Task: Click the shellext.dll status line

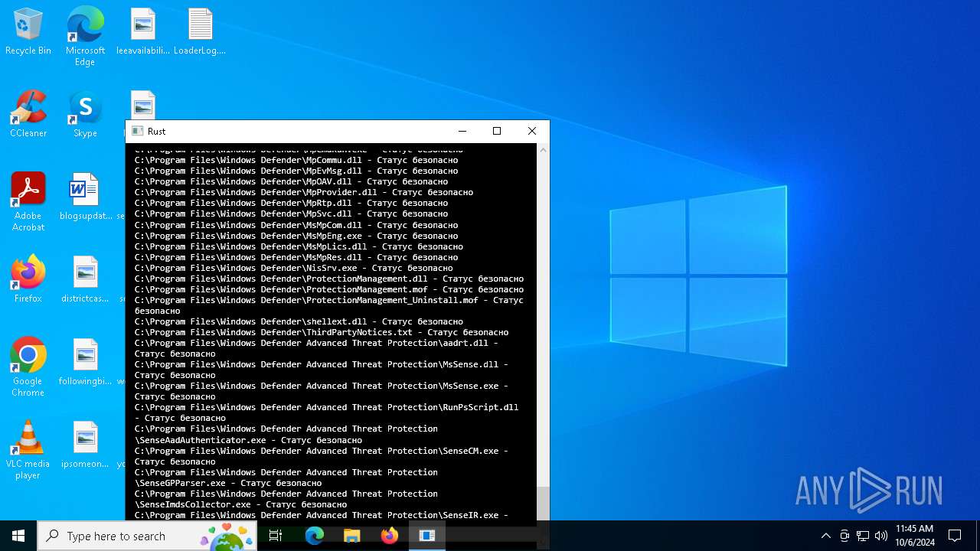Action: (x=299, y=321)
